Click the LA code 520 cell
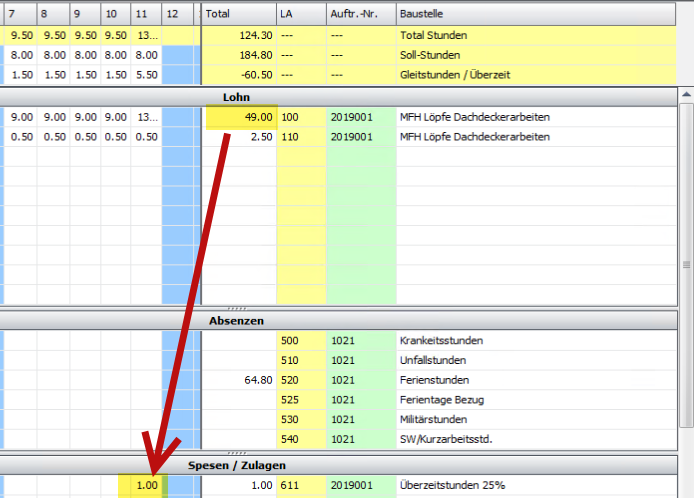 point(300,380)
